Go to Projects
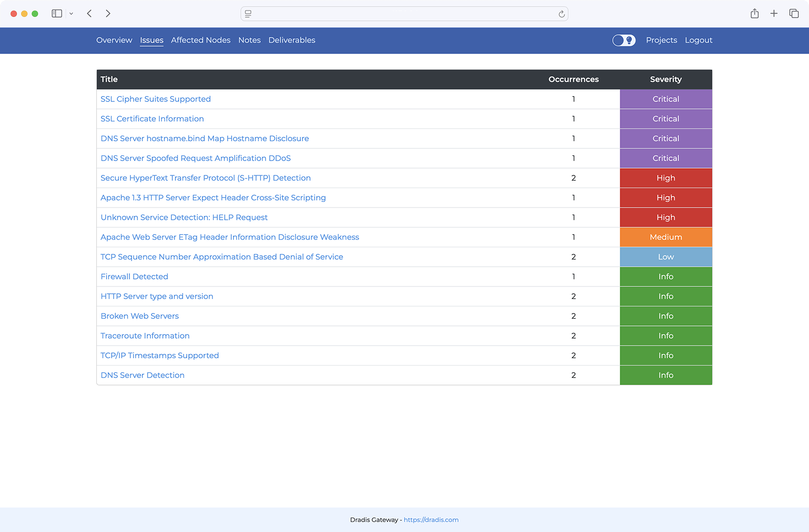Screen dimensions: 809x532 click(661, 40)
